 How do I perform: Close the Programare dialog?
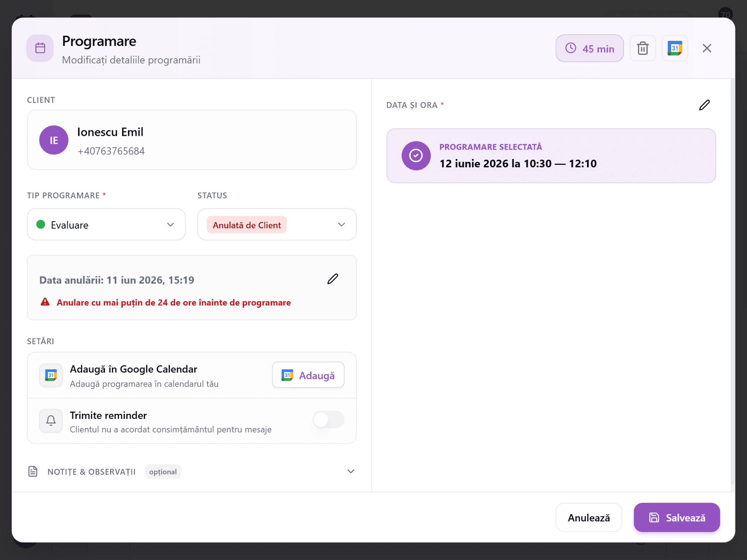coord(707,48)
